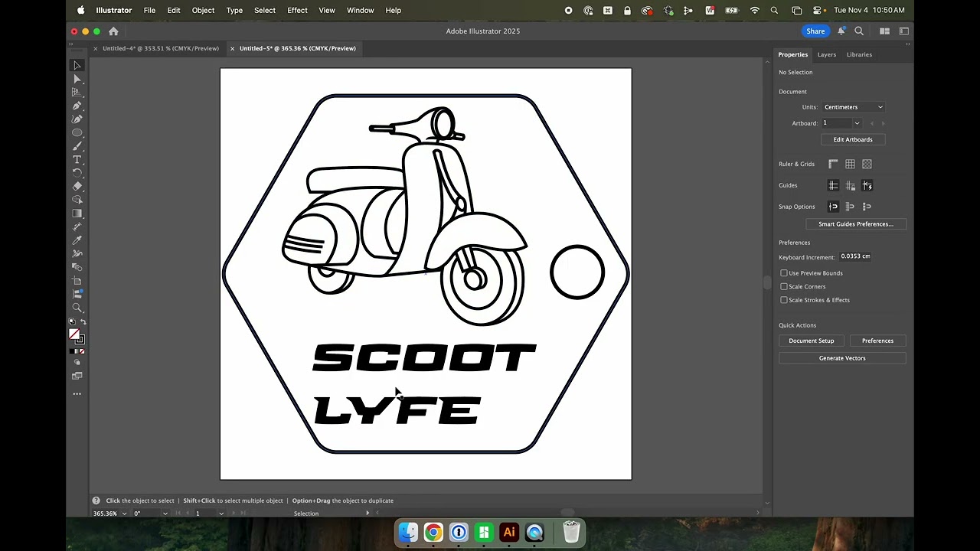Select the Artboard tool
The image size is (980, 551).
77,281
